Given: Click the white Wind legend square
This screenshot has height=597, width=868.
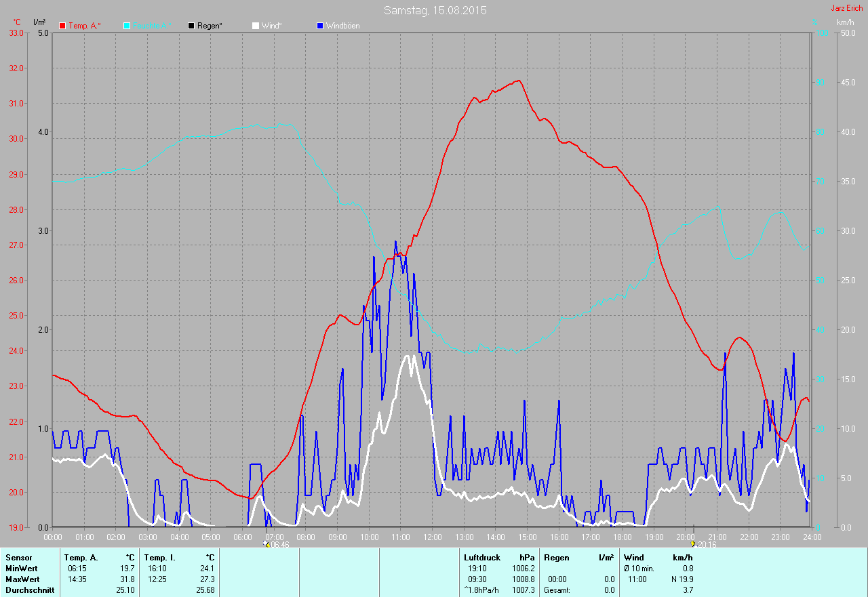Looking at the screenshot, I should point(256,26).
